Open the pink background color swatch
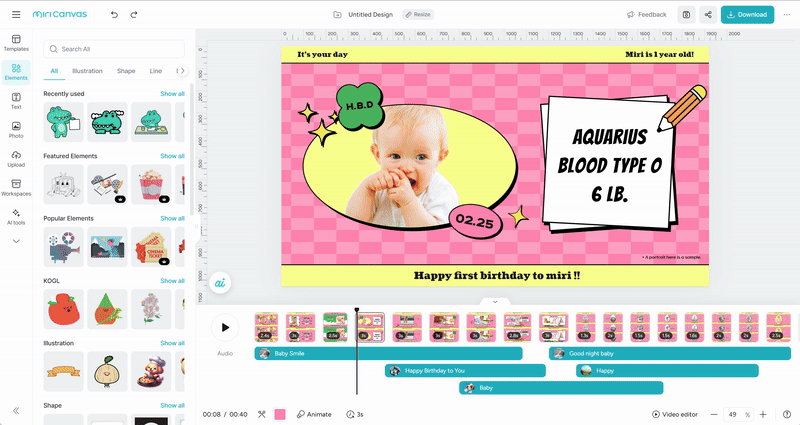 [280, 414]
